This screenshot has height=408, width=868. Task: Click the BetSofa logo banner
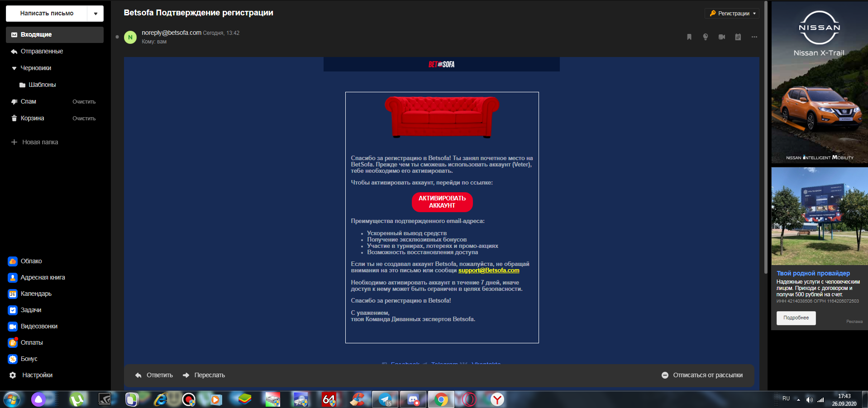pyautogui.click(x=442, y=64)
